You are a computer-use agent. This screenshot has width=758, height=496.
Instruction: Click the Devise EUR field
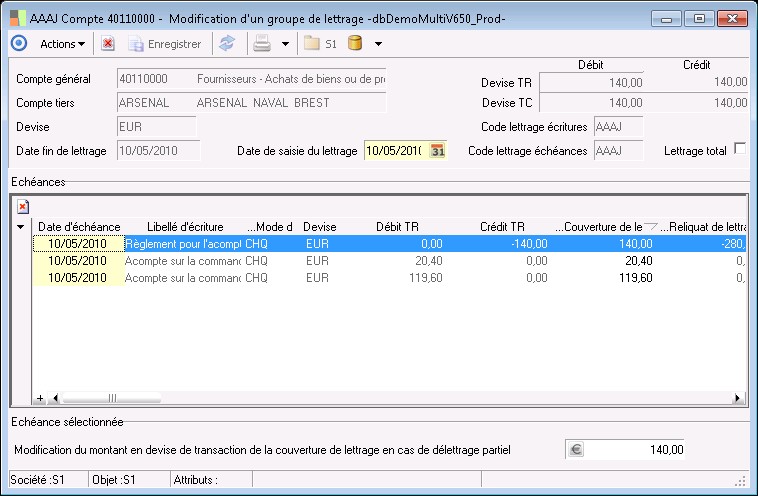click(x=157, y=127)
